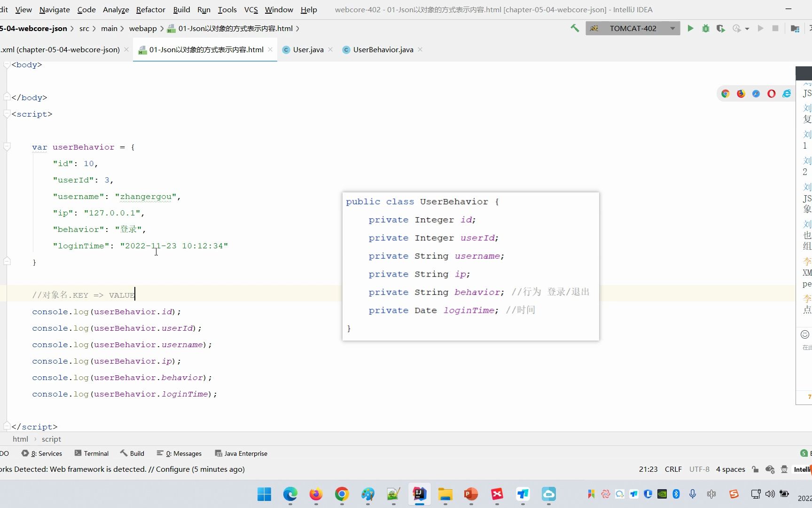Open Windows Start menu
Viewport: 812px width, 508px height.
tap(264, 494)
